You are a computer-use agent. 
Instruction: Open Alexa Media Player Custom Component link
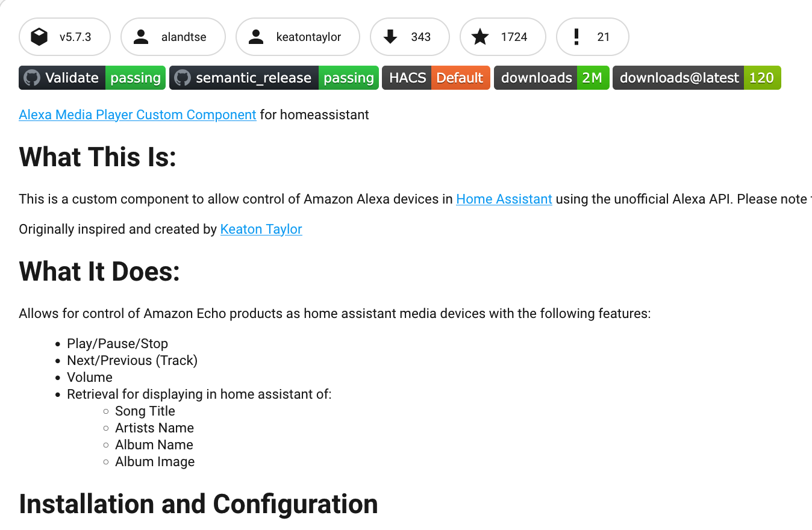pyautogui.click(x=137, y=114)
